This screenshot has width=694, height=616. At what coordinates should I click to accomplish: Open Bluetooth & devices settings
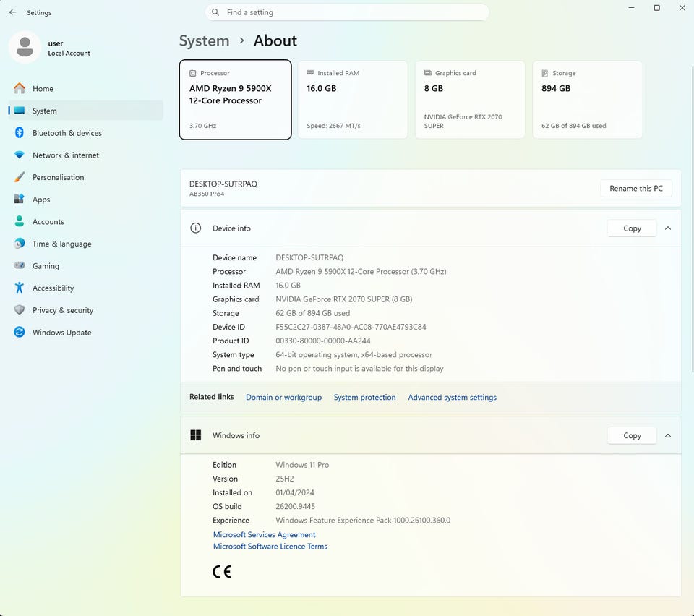coord(86,133)
